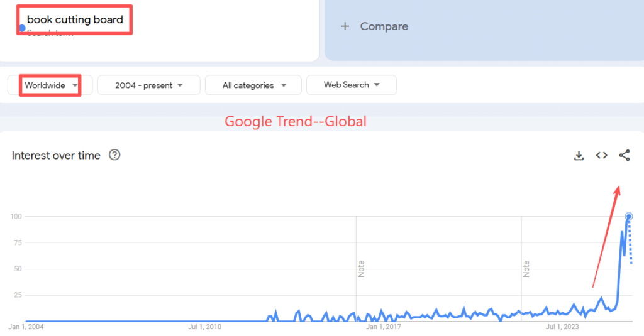Click the red "Google Trend--Global" caption
644x336 pixels.
pos(296,121)
